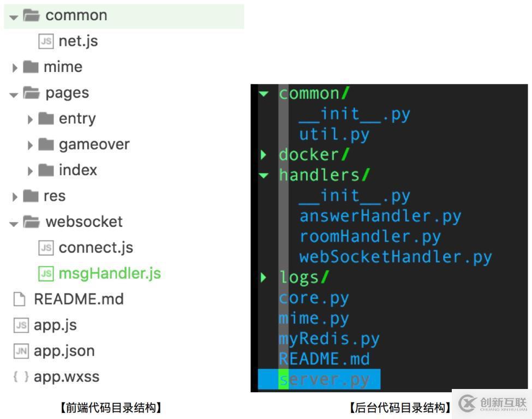Expand the mime folder arrow
This screenshot has width=532, height=419.
[15, 68]
